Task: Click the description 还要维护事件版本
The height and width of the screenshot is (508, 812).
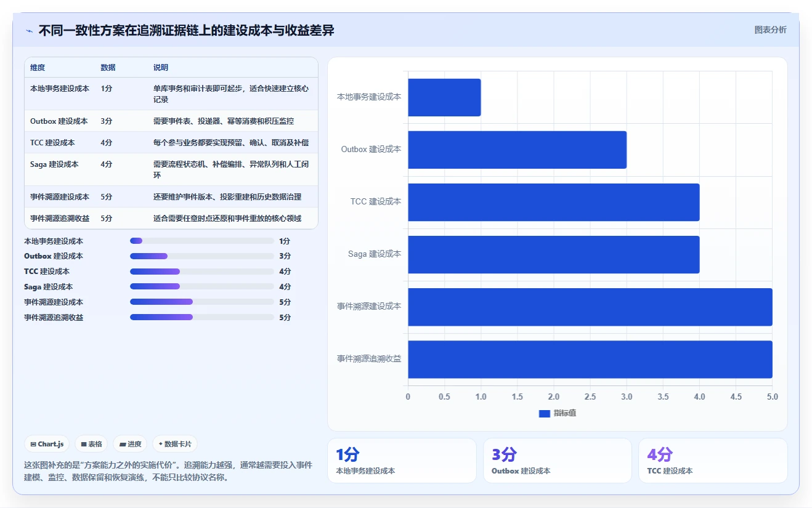Action: [x=227, y=197]
